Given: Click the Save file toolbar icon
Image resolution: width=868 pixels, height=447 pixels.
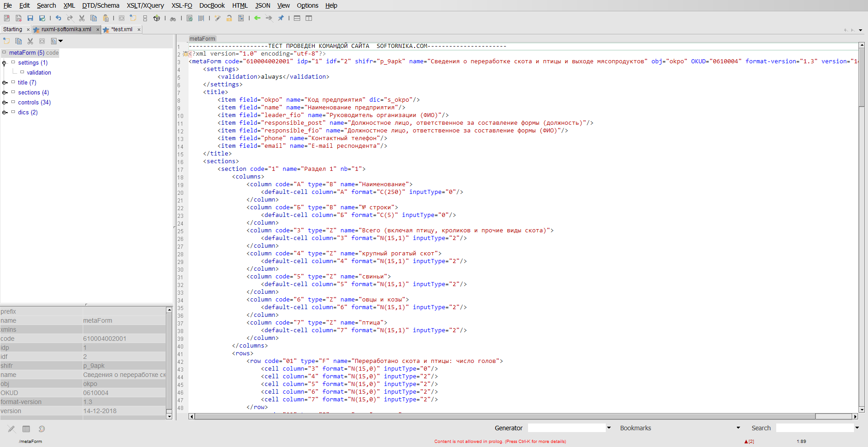Looking at the screenshot, I should [x=30, y=18].
